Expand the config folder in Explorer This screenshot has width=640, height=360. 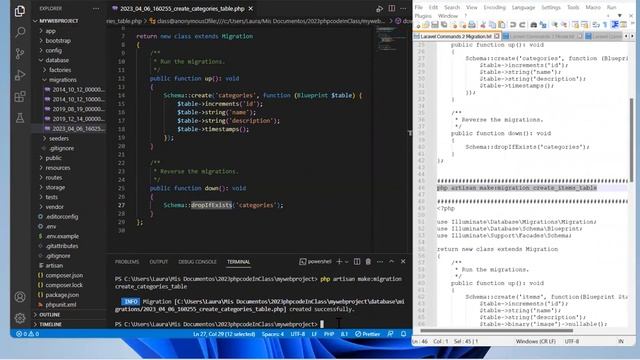tap(69, 51)
